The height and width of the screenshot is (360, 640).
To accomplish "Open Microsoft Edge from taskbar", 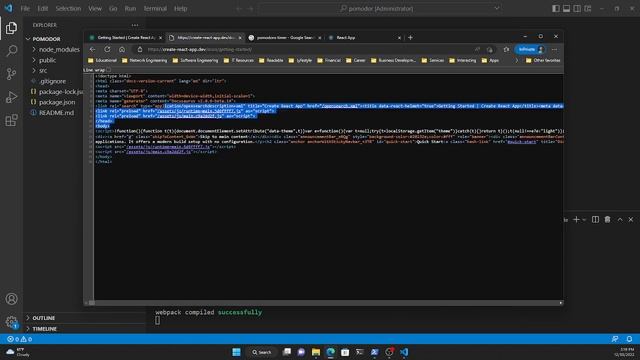I will tap(330, 352).
